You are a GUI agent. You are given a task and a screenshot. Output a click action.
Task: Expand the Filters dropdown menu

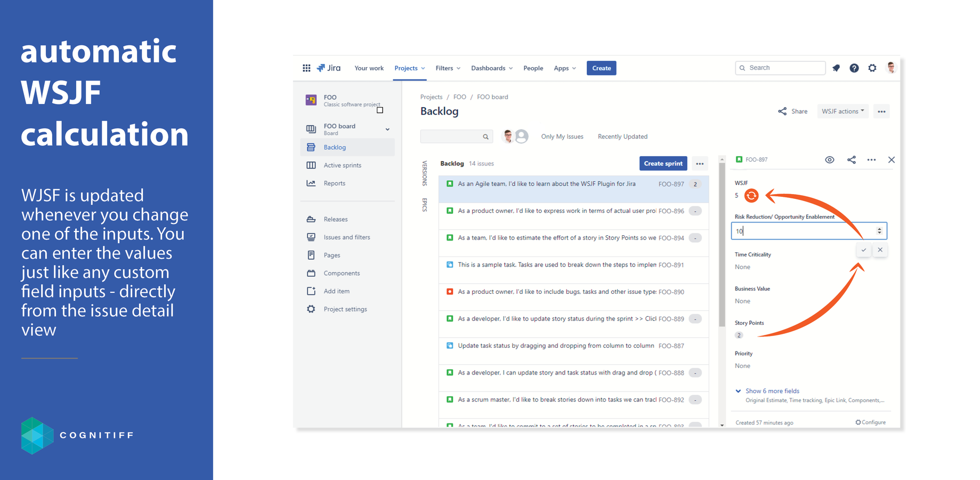(x=448, y=68)
